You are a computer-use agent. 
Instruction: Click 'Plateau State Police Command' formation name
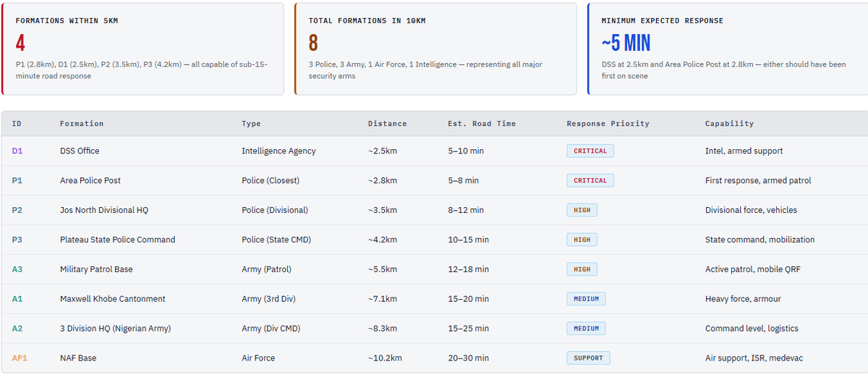(x=118, y=240)
